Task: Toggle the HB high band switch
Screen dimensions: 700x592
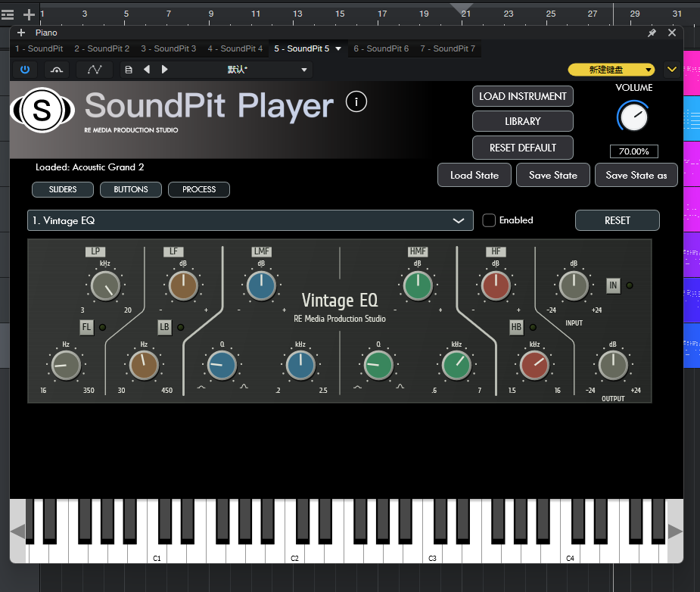Action: tap(517, 327)
